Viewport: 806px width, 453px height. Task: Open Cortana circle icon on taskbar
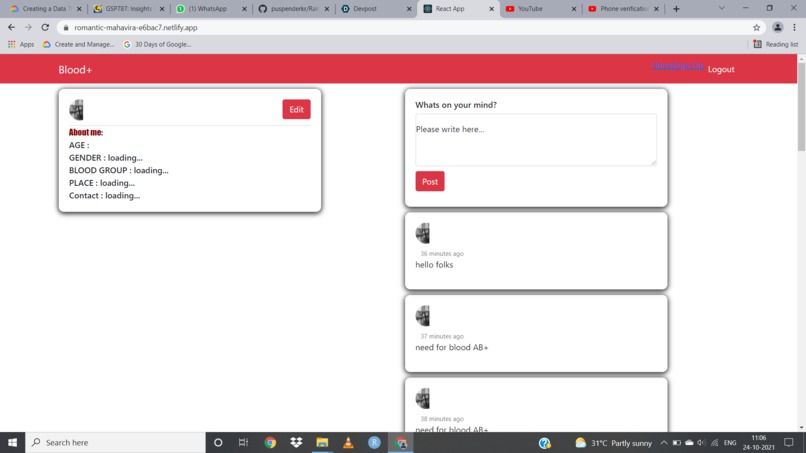218,442
